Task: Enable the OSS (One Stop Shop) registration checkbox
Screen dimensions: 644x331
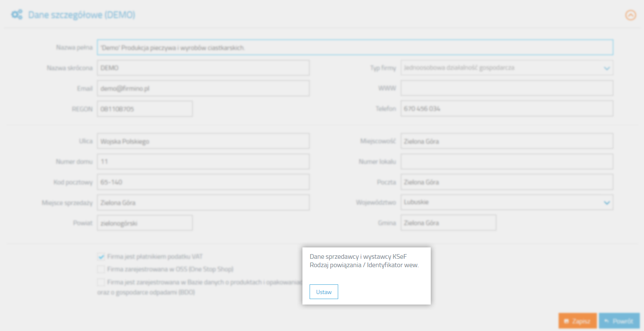Action: [101, 269]
